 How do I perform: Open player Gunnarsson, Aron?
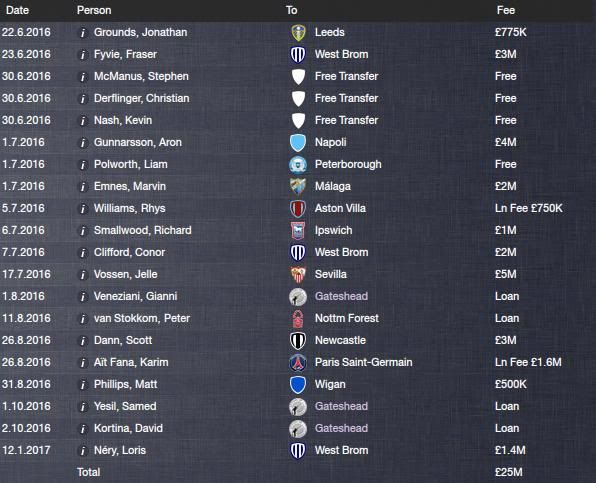click(138, 143)
